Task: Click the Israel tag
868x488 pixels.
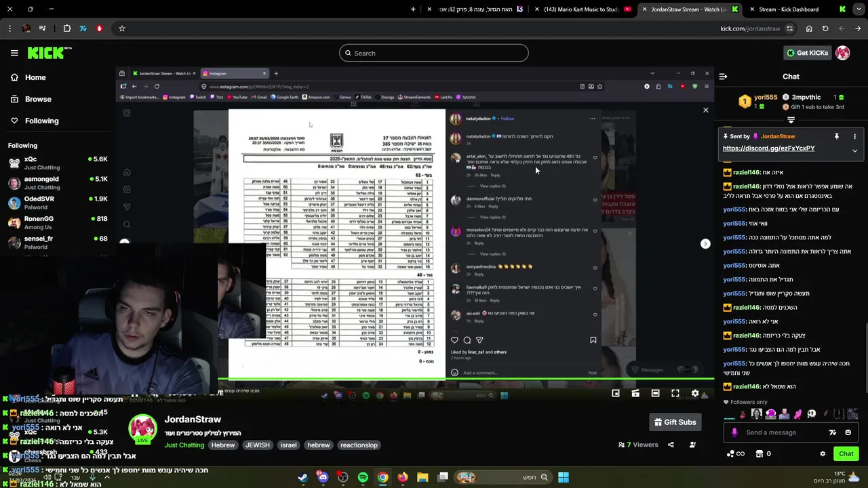Action: 288,445
